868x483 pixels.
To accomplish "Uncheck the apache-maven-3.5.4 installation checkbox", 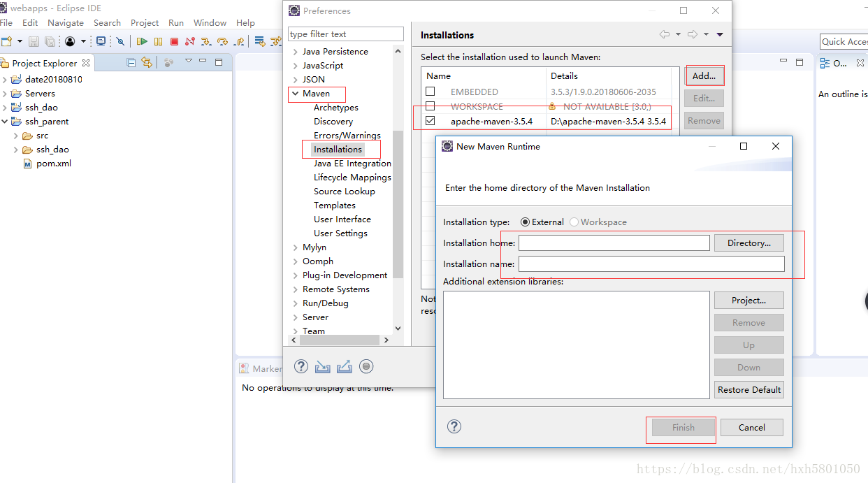I will [x=431, y=121].
